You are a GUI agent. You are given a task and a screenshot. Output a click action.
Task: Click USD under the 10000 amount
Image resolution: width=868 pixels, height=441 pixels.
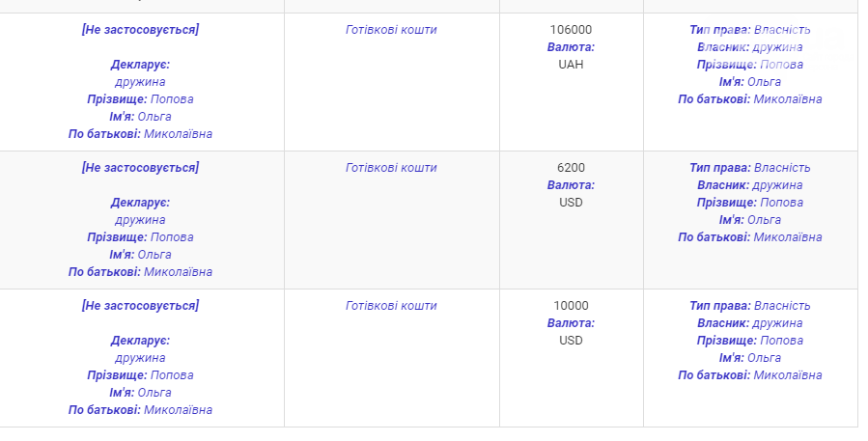tap(571, 340)
